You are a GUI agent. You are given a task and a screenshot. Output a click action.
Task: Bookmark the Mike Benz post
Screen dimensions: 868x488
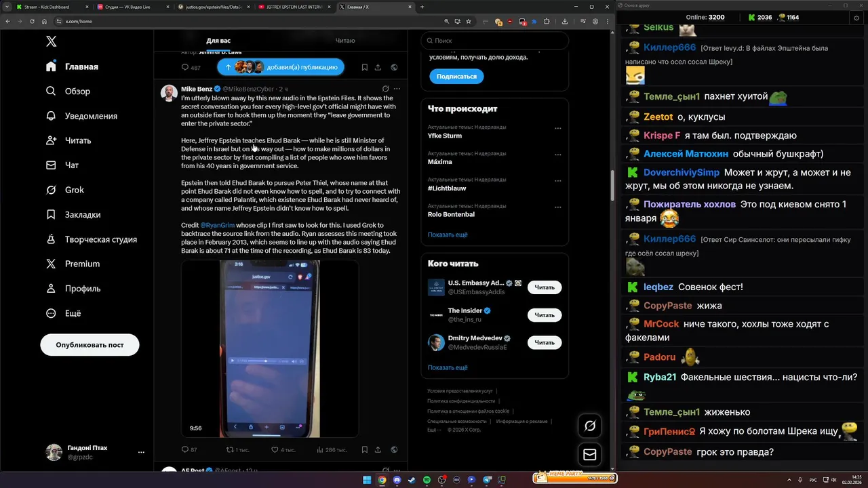pyautogui.click(x=364, y=449)
